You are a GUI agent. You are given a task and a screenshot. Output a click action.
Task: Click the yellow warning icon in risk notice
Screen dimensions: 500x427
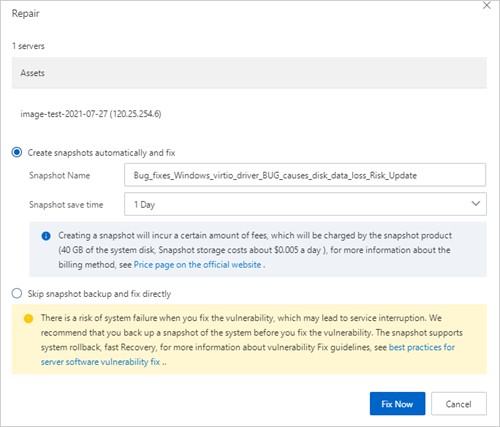[x=29, y=319]
